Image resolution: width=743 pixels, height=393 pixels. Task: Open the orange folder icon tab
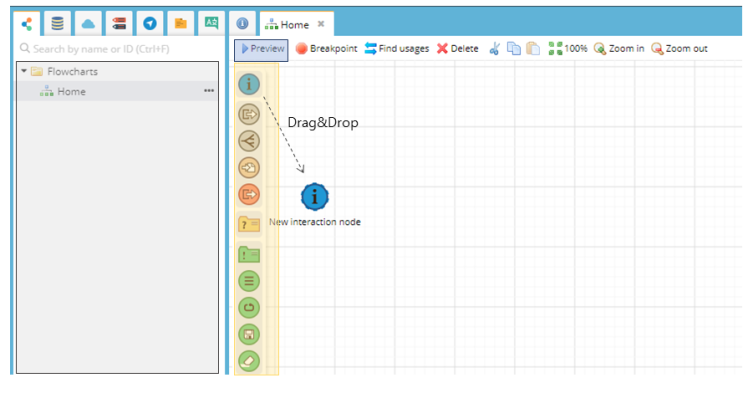pyautogui.click(x=181, y=24)
